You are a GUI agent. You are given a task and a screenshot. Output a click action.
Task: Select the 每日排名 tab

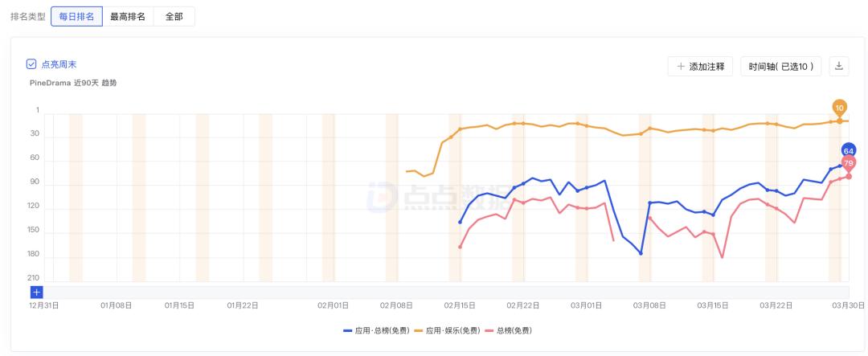pyautogui.click(x=76, y=17)
